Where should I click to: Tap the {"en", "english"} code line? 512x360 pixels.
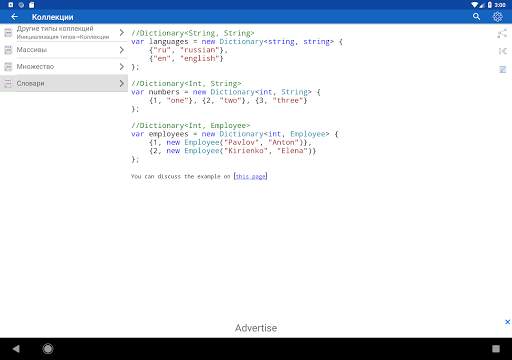(x=186, y=58)
